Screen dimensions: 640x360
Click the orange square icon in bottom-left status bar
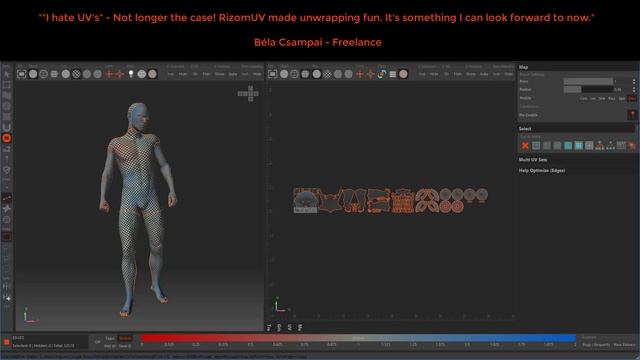click(7, 342)
